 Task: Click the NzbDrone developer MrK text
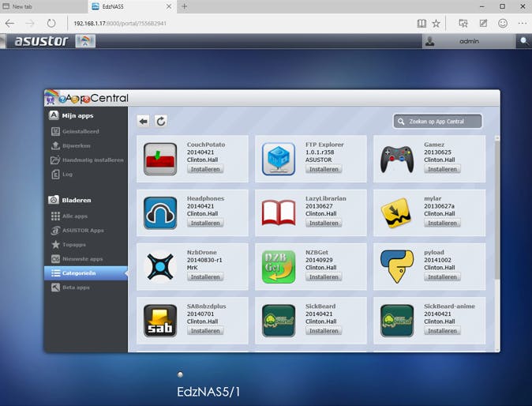point(192,268)
